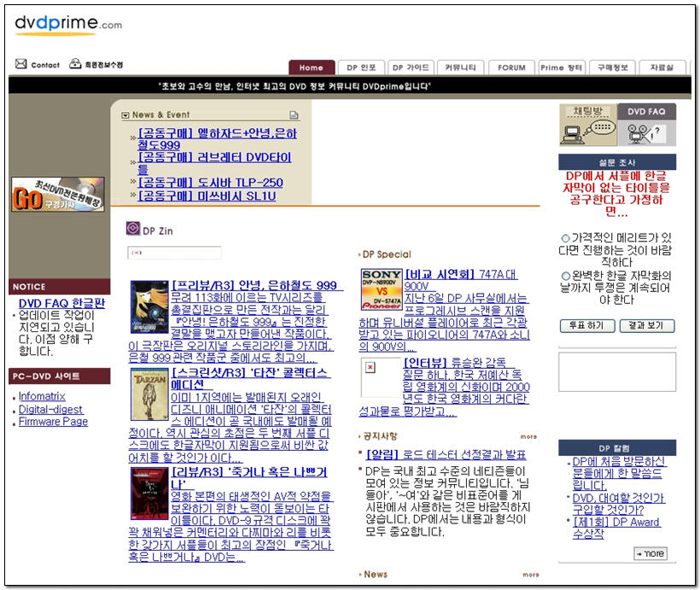Open the DVD FAQ 한글판 notice link
700x590 pixels.
61,303
